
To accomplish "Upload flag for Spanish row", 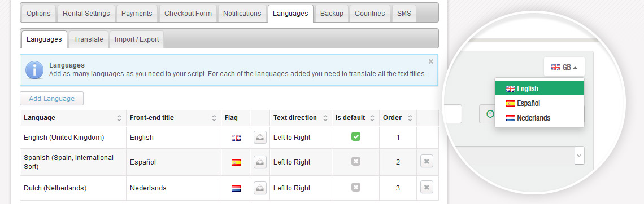I will [260, 162].
